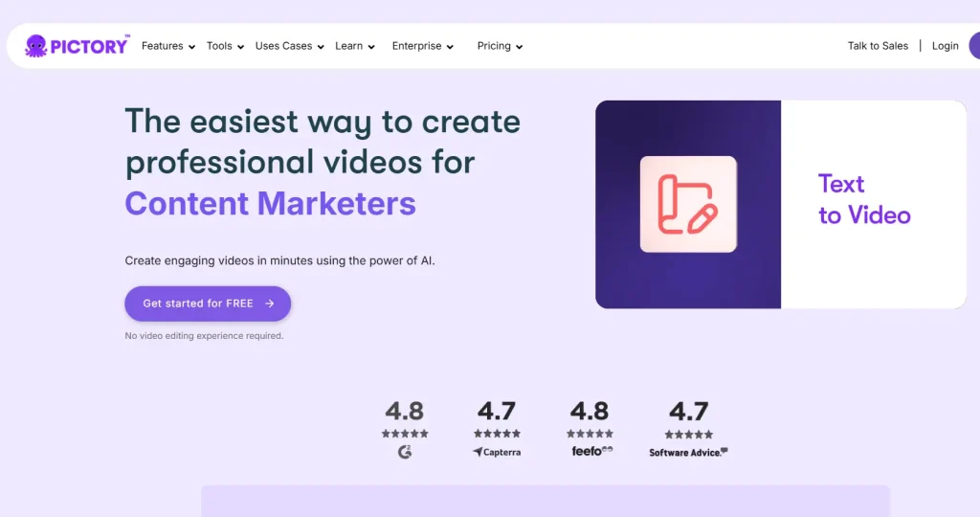Click the 4.7 rating above Software Advice

(x=688, y=412)
